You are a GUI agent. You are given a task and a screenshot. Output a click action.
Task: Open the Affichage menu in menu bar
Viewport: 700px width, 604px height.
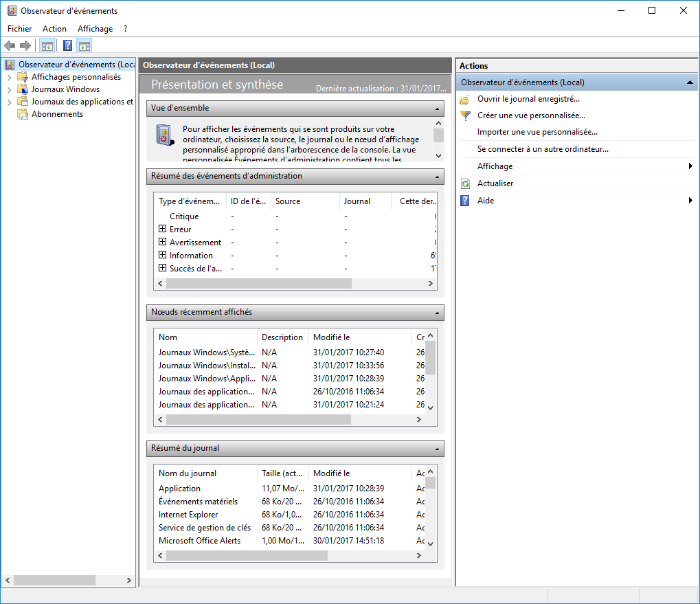[95, 29]
